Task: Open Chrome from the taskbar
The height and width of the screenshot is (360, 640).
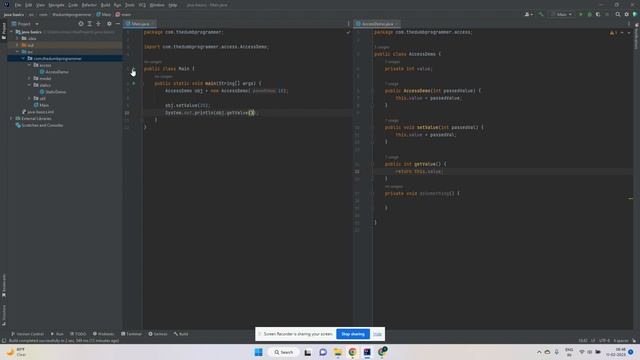Action: 352,352
